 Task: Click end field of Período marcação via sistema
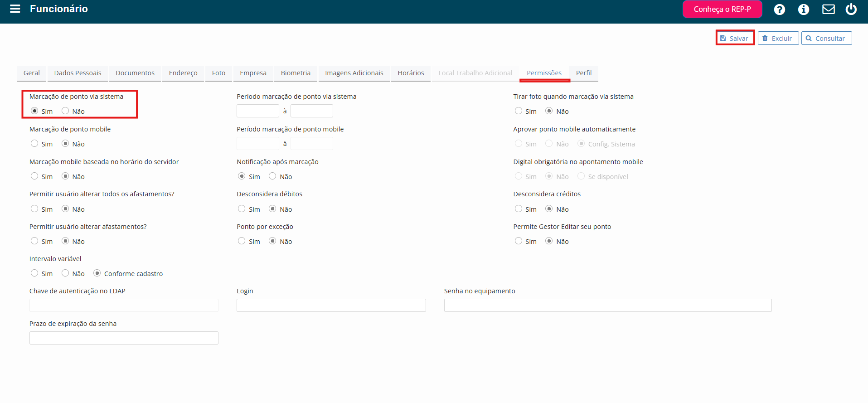pyautogui.click(x=312, y=111)
